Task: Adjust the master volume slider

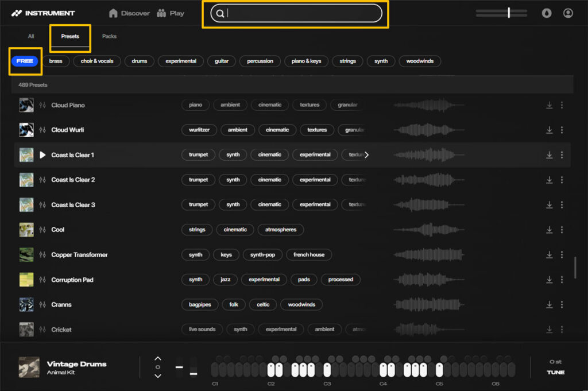Action: coord(509,13)
